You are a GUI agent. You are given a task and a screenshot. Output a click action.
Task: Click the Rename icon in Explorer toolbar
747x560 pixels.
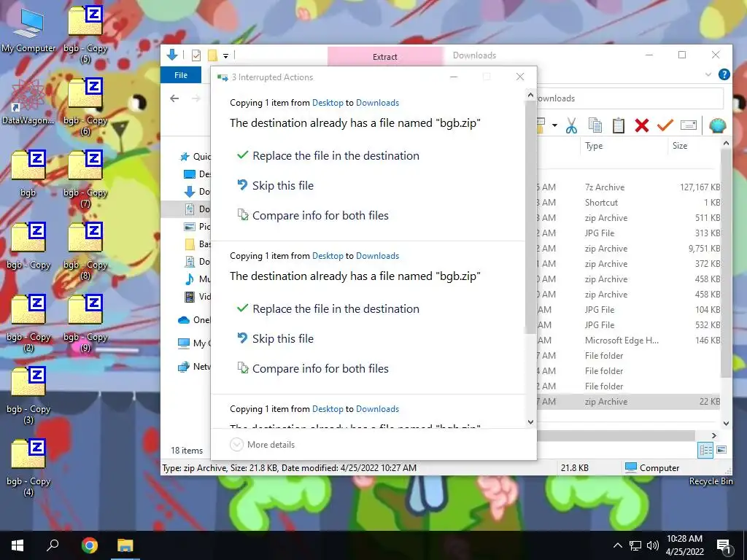tap(689, 125)
